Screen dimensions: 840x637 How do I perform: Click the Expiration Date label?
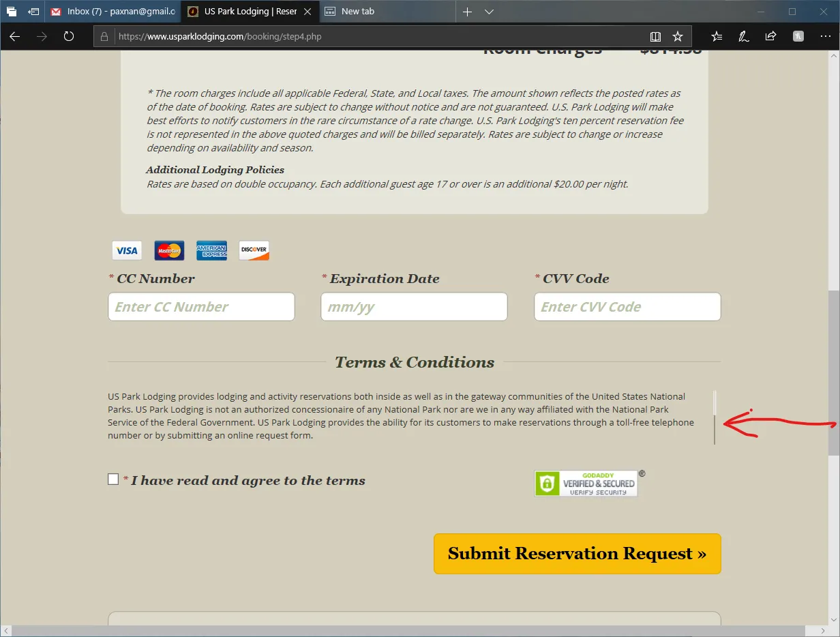tap(385, 278)
